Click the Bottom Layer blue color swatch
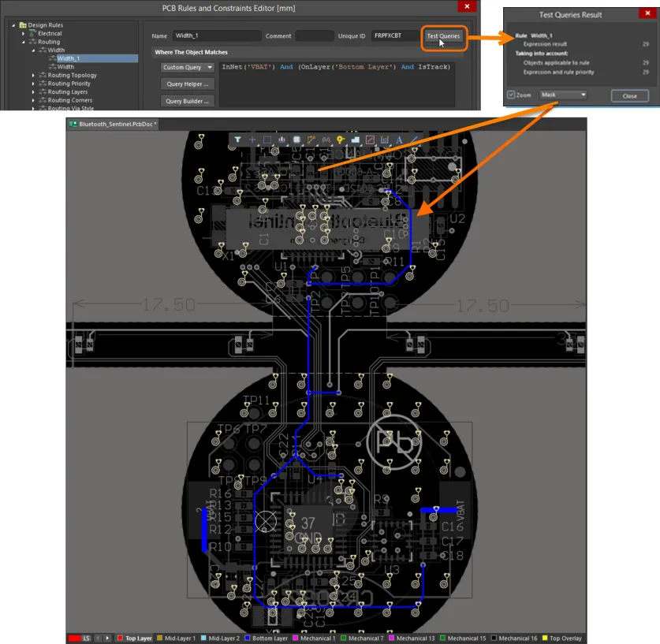660x644 pixels. [x=247, y=638]
